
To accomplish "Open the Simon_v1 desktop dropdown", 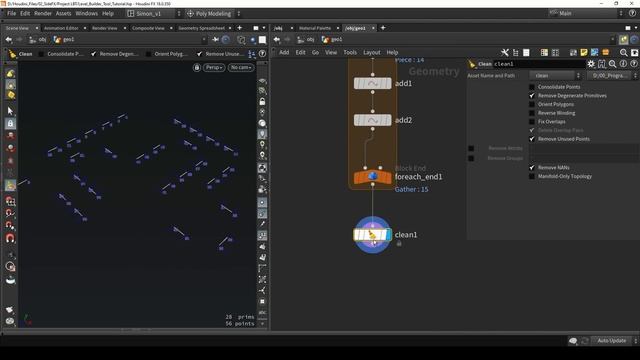I will coord(154,13).
